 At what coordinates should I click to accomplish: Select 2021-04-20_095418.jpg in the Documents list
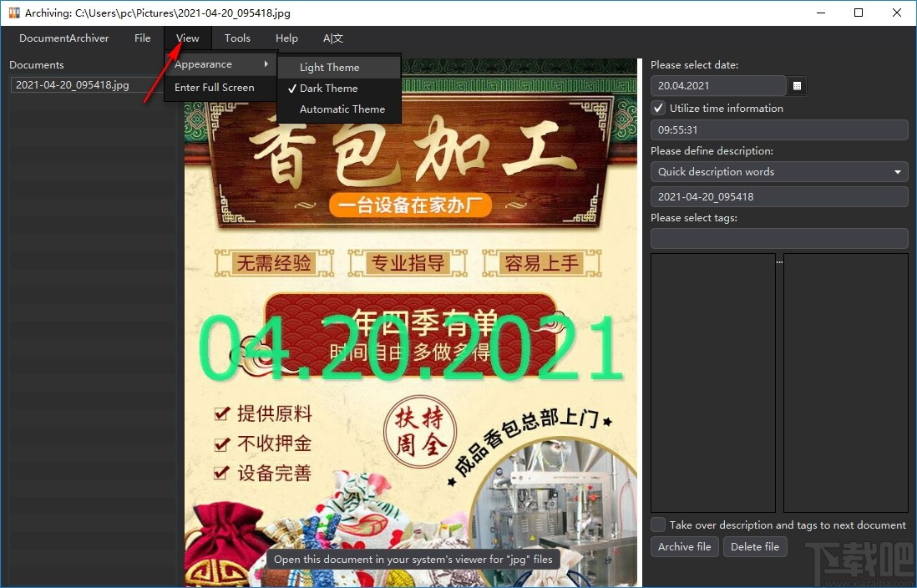click(x=84, y=84)
